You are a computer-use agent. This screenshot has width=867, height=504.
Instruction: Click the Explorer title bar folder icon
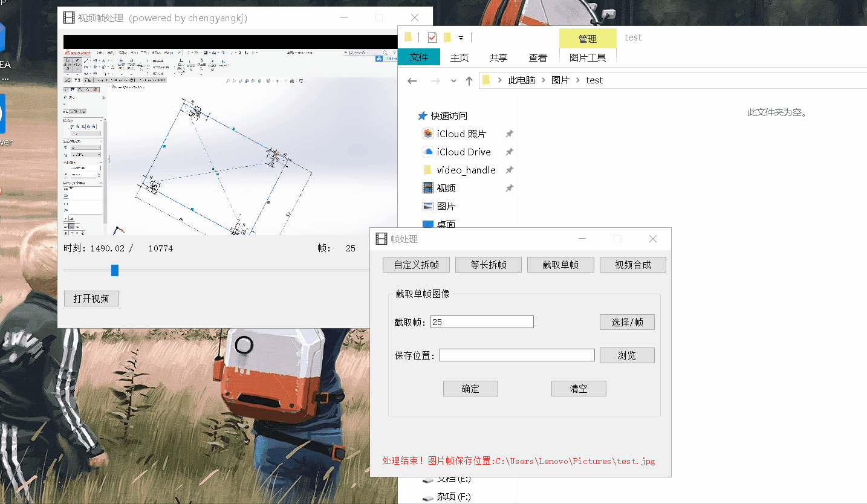click(409, 37)
